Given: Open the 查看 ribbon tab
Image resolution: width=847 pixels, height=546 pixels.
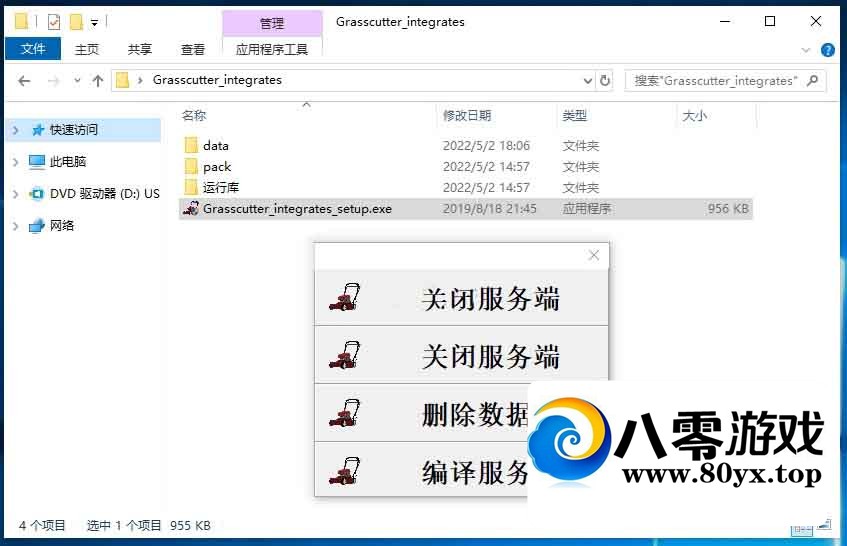Looking at the screenshot, I should coord(193,49).
